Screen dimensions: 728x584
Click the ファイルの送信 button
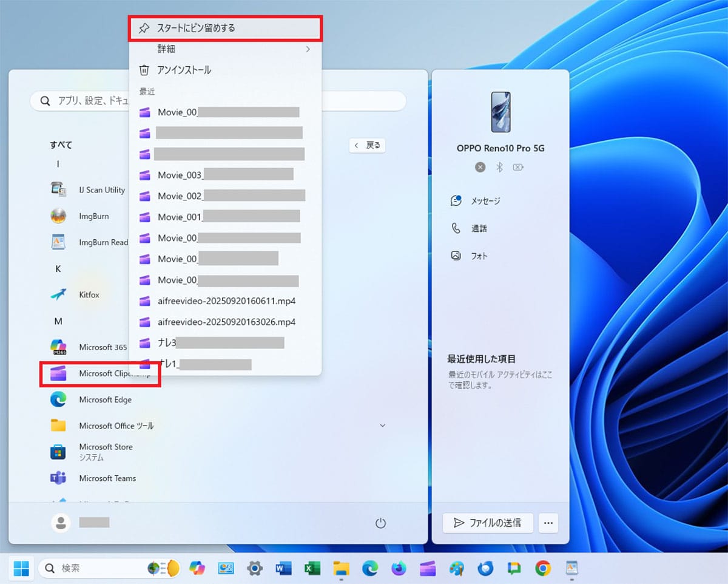coord(488,523)
